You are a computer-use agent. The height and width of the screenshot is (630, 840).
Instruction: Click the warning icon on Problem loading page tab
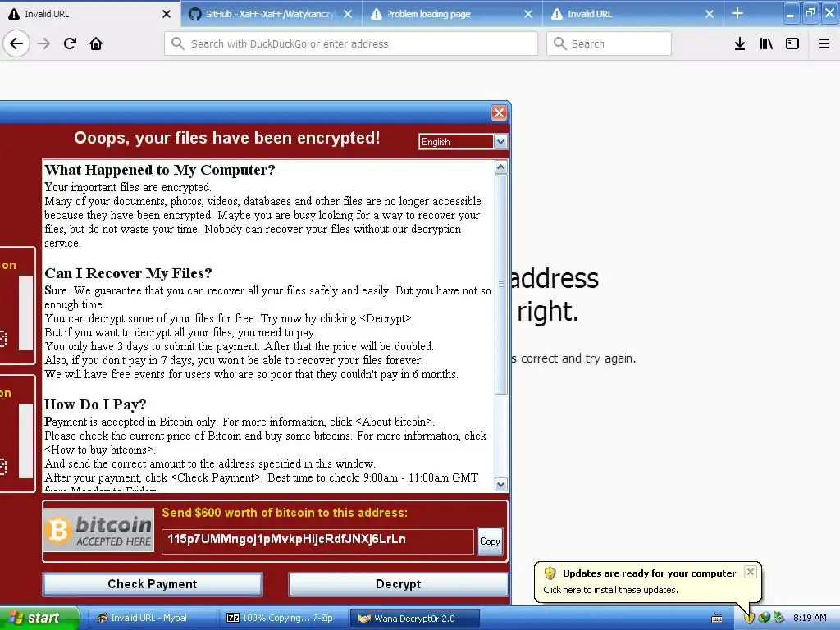pyautogui.click(x=377, y=14)
